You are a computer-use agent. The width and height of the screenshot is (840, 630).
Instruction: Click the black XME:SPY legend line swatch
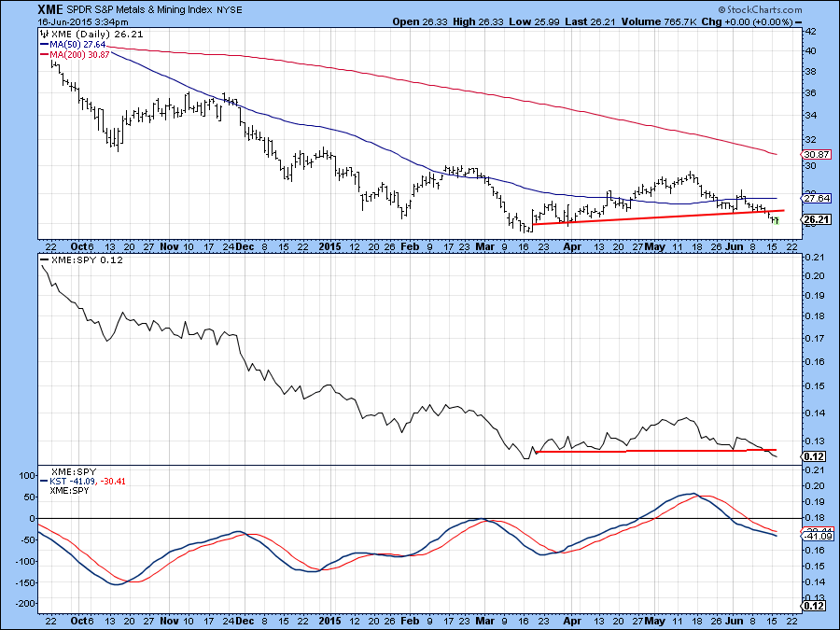tap(44, 259)
